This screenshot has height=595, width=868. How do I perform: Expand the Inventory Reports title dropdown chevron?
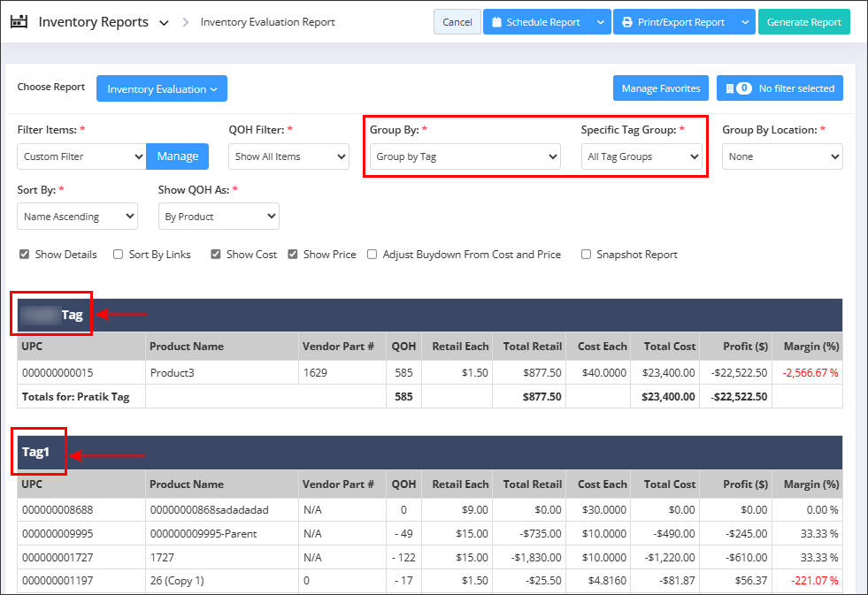click(x=164, y=23)
